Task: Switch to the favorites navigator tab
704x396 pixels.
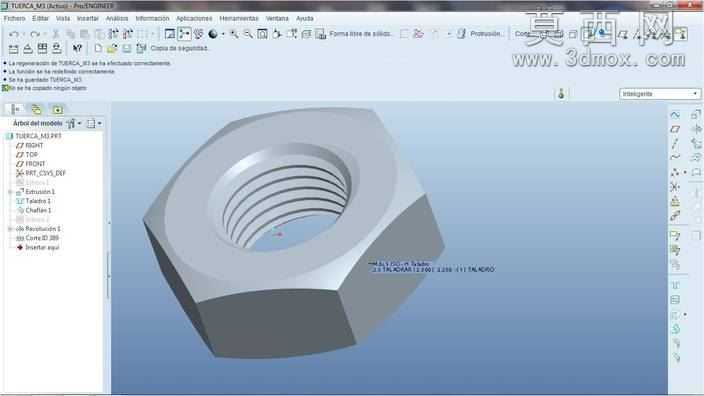Action: coord(57,109)
